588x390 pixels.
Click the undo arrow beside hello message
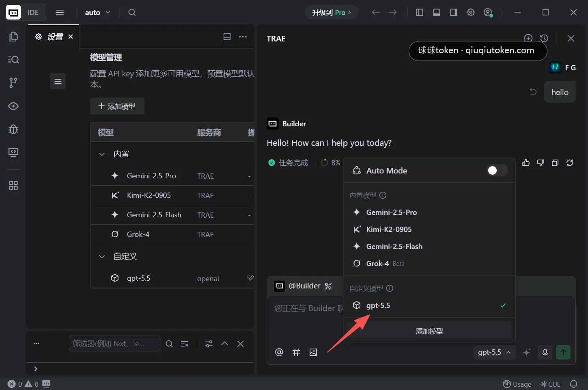coord(533,92)
